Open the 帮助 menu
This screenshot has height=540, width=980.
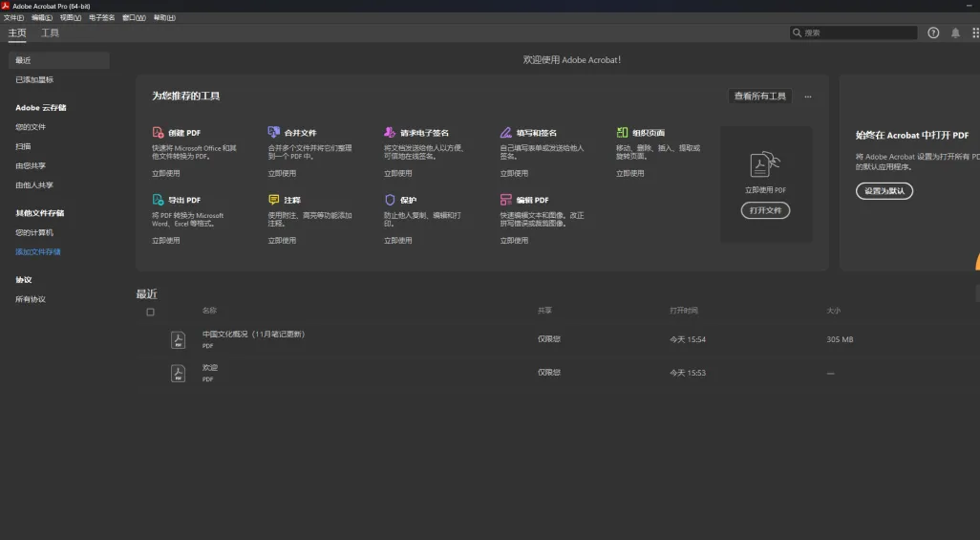coord(164,17)
